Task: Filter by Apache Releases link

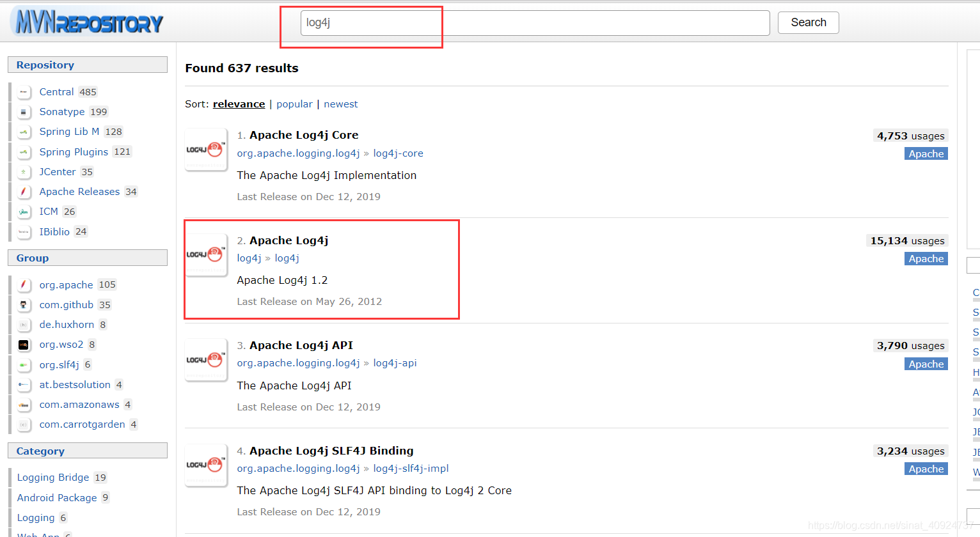Action: click(x=79, y=192)
